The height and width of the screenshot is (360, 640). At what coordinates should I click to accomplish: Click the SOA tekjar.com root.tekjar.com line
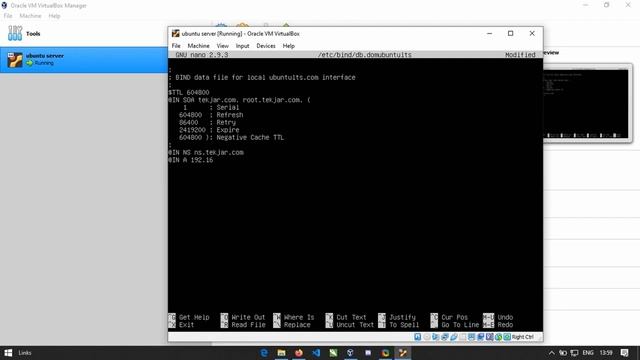coord(239,100)
